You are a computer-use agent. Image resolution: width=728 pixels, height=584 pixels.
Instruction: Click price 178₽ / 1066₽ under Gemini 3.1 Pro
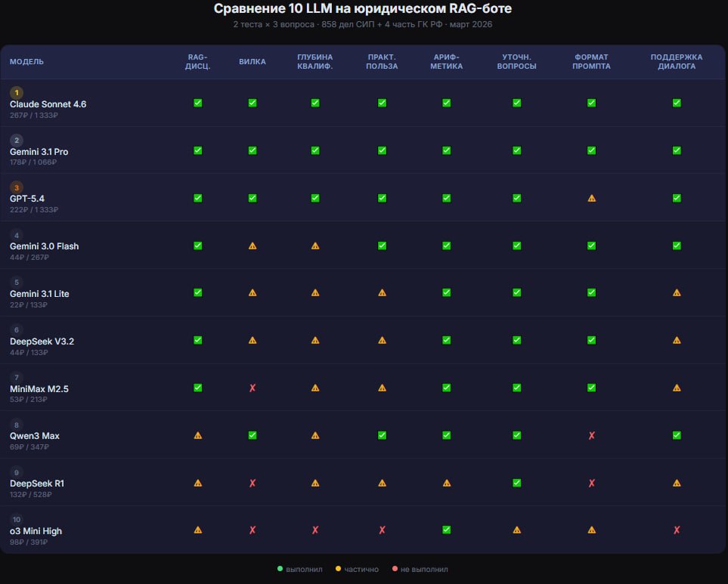pyautogui.click(x=33, y=162)
